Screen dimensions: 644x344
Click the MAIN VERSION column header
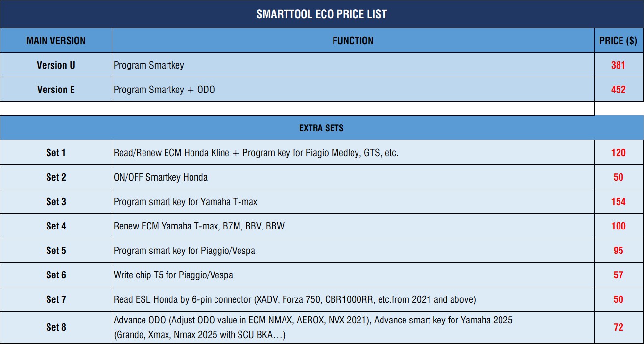[x=56, y=41]
